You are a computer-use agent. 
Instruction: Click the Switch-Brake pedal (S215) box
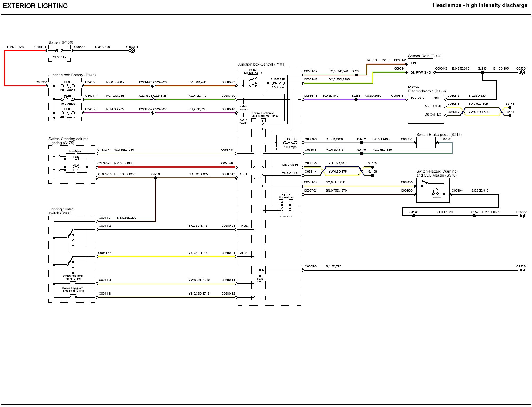[426, 143]
